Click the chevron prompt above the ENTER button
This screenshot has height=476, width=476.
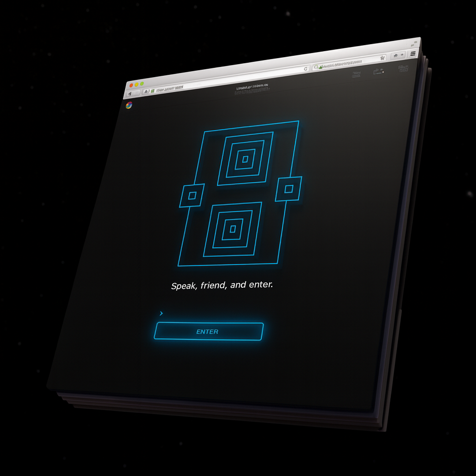click(161, 313)
